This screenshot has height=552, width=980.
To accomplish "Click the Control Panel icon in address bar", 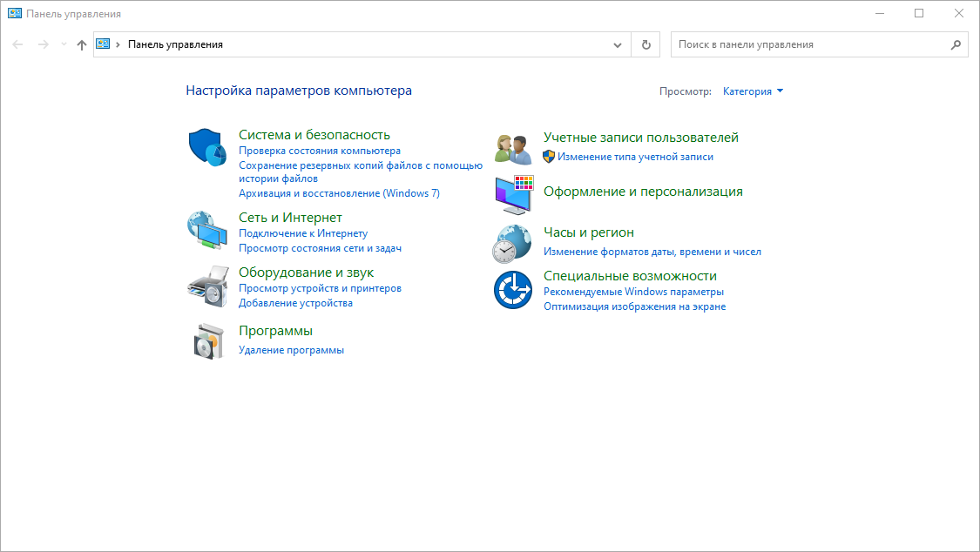I will [103, 44].
